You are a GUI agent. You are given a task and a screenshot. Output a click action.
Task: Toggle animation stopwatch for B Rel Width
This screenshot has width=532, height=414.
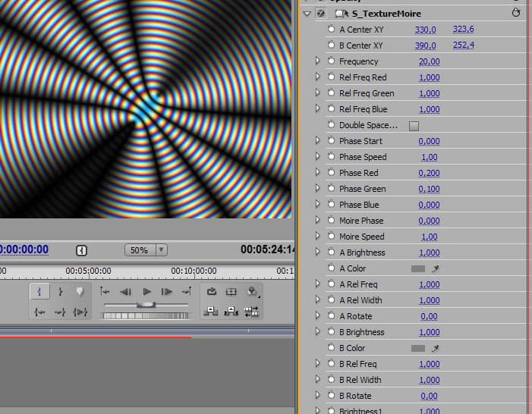pyautogui.click(x=332, y=379)
